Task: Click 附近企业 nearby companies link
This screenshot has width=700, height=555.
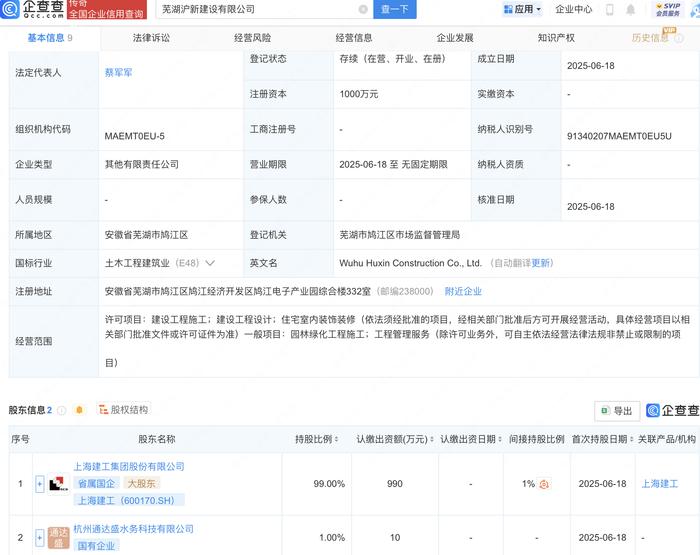Action: pos(463,292)
